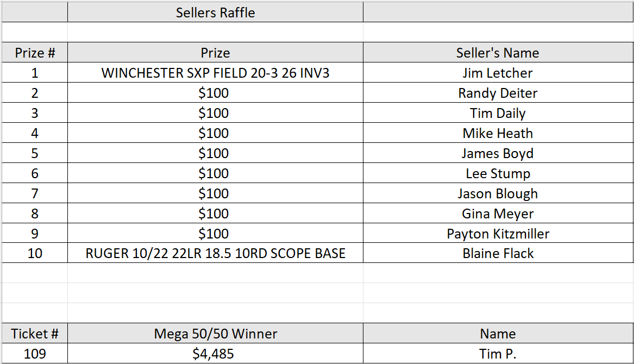Select the Gina Meyer cell

pyautogui.click(x=498, y=214)
